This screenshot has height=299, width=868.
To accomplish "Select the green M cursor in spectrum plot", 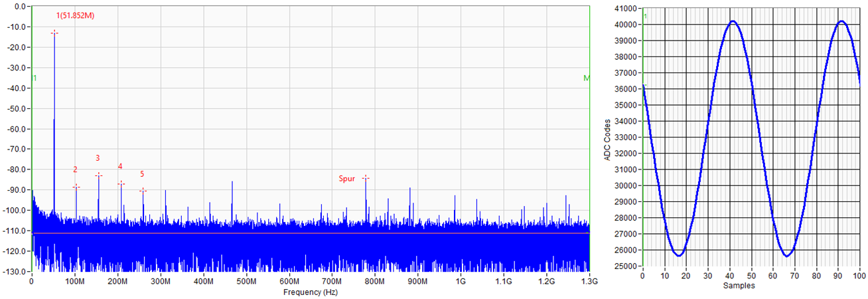I will (x=587, y=78).
